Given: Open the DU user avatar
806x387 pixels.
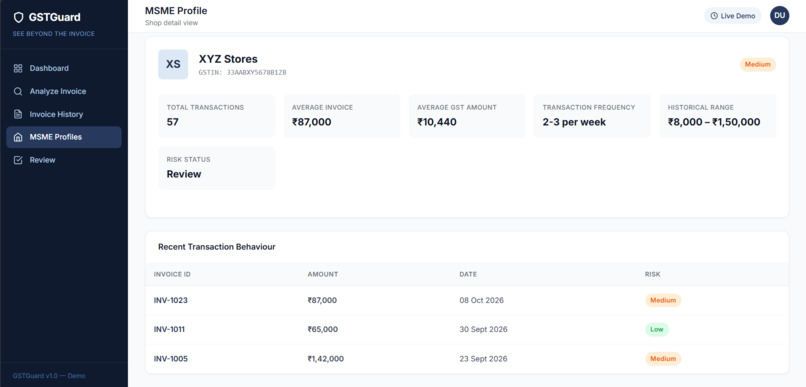Looking at the screenshot, I should [x=779, y=15].
